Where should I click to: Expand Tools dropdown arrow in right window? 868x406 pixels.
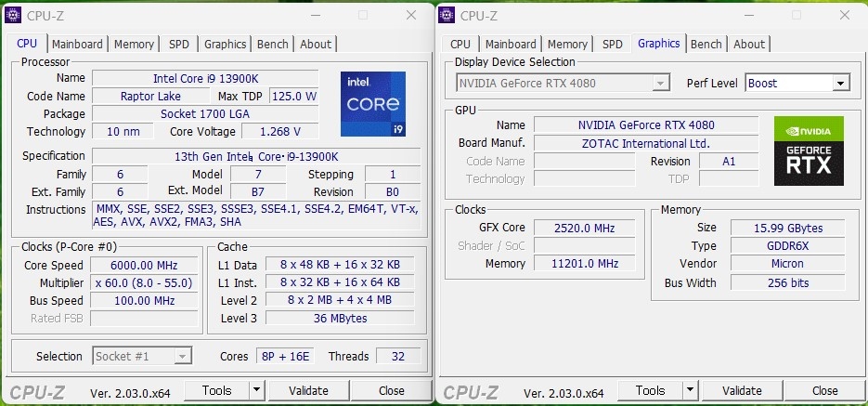[690, 390]
